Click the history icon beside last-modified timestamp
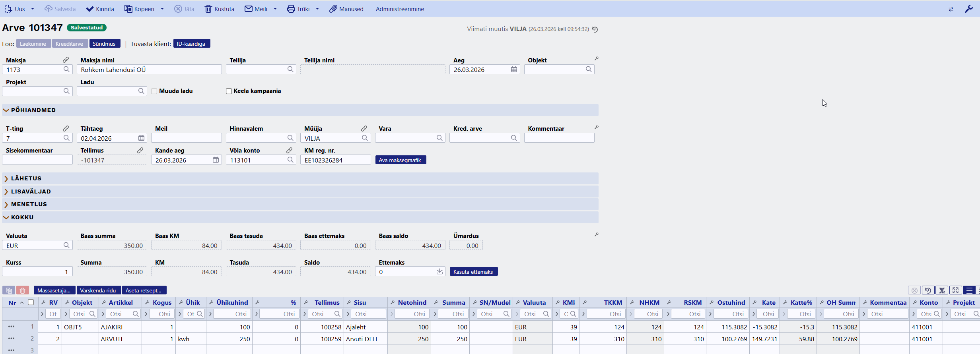Viewport: 980px width, 354px height. 595,29
